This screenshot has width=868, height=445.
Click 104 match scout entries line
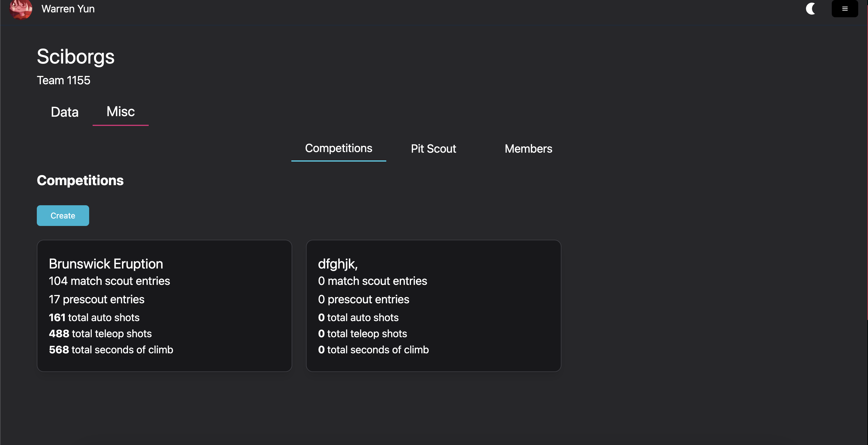click(x=110, y=281)
